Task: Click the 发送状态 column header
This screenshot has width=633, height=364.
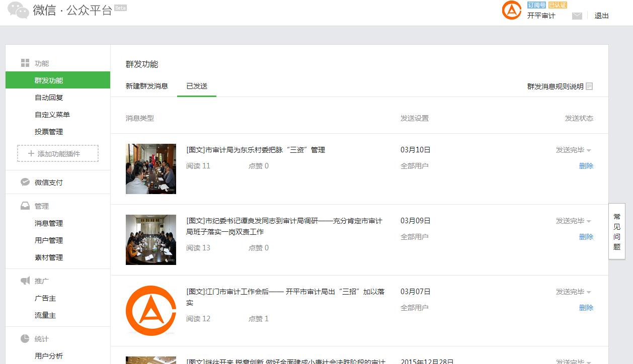Action: (579, 118)
